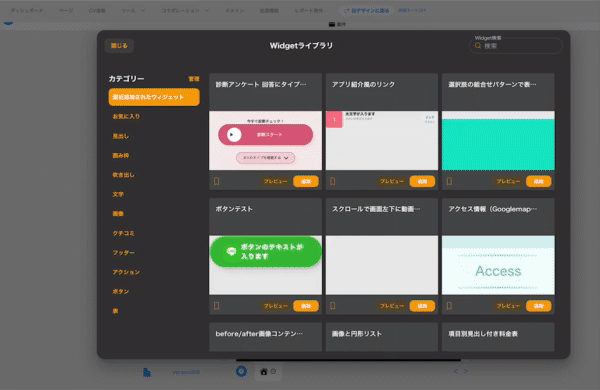Open ドメイン in the top navigation
The height and width of the screenshot is (390, 600).
click(235, 11)
